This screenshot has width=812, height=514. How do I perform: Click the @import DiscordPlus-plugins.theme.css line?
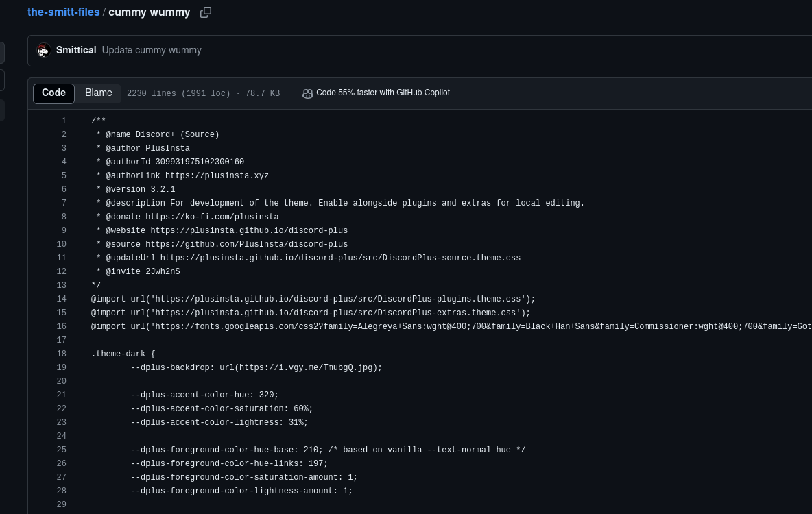coord(313,299)
